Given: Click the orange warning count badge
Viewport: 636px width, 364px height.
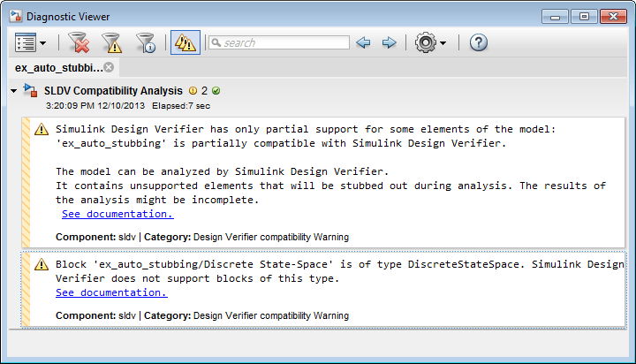Looking at the screenshot, I should pos(193,90).
